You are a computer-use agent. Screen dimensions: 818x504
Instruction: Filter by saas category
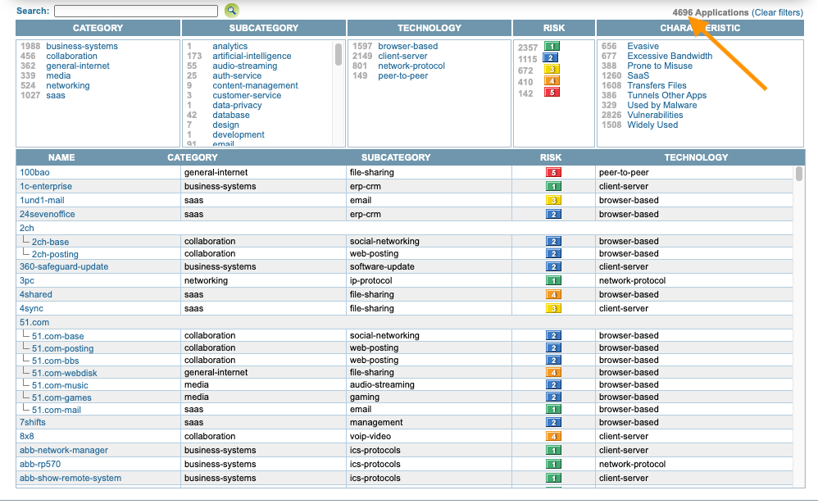coord(55,96)
